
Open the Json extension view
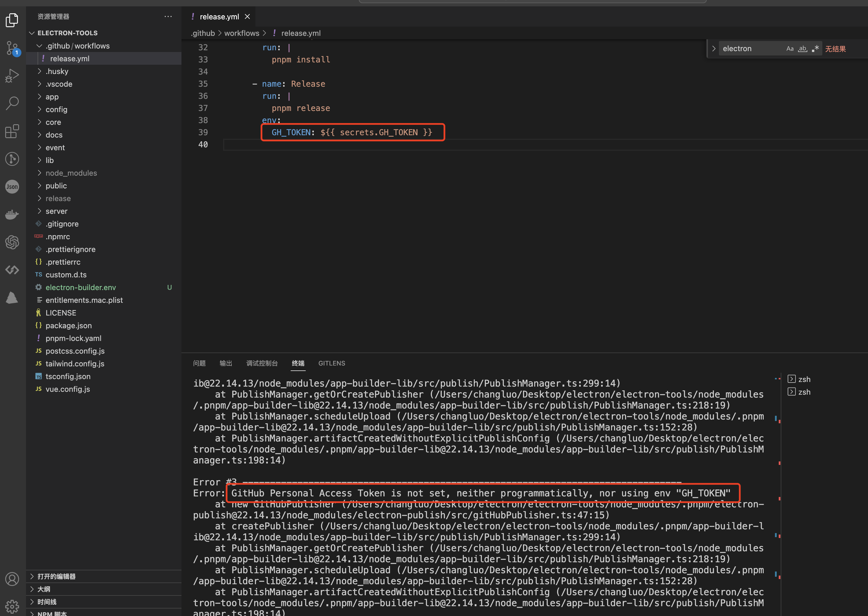[x=12, y=187]
